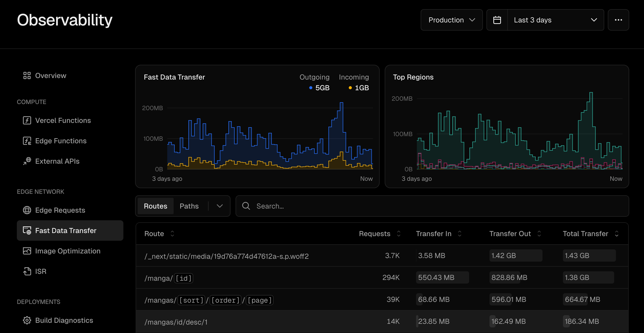This screenshot has width=644, height=333.
Task: Click the Build Diagnostics gear icon
Action: point(27,320)
